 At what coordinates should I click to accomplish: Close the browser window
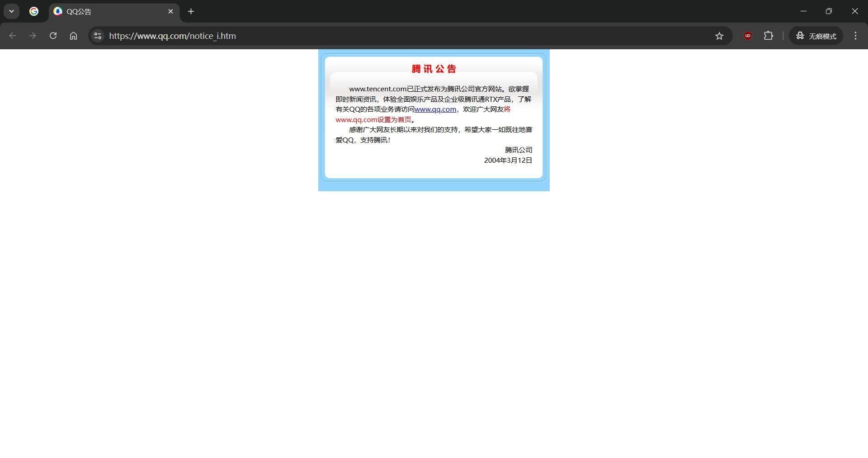click(854, 11)
